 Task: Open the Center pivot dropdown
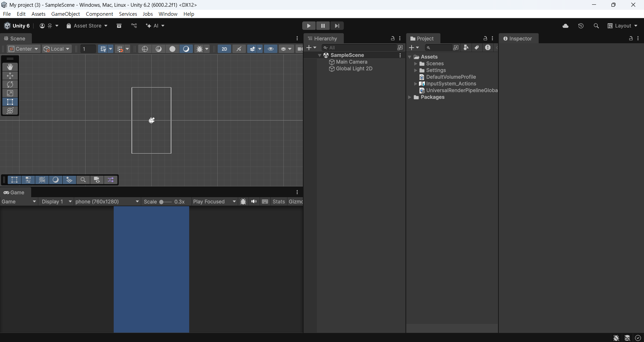23,49
